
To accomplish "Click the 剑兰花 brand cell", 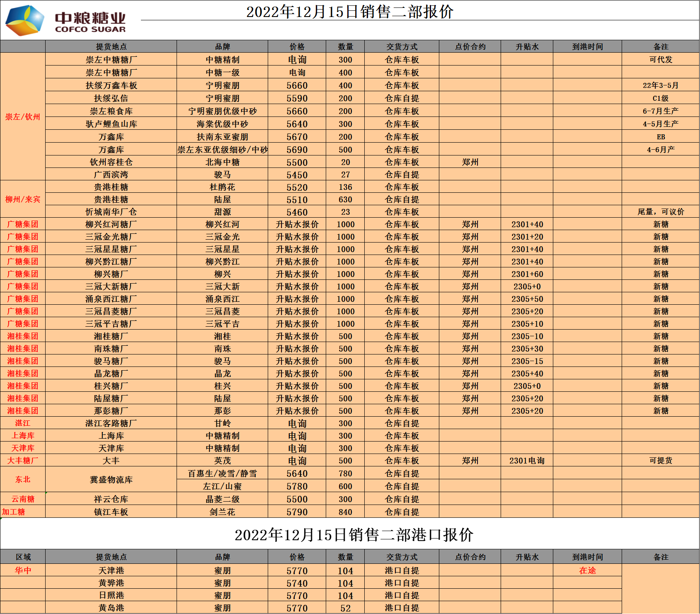I will point(223,512).
